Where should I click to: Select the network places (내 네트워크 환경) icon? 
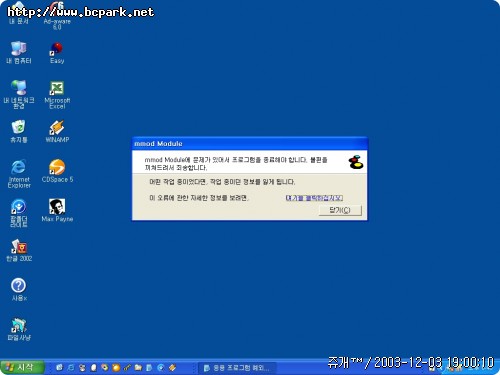[19, 94]
